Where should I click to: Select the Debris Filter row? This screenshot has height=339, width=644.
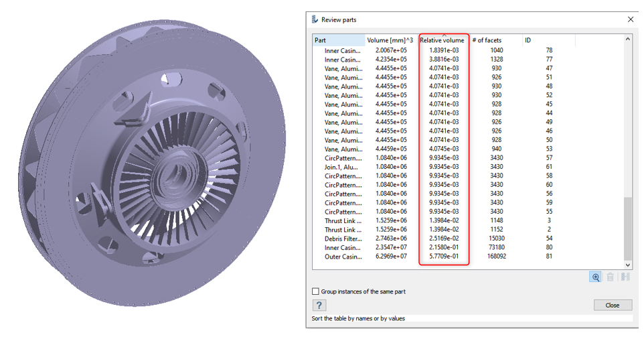point(343,239)
